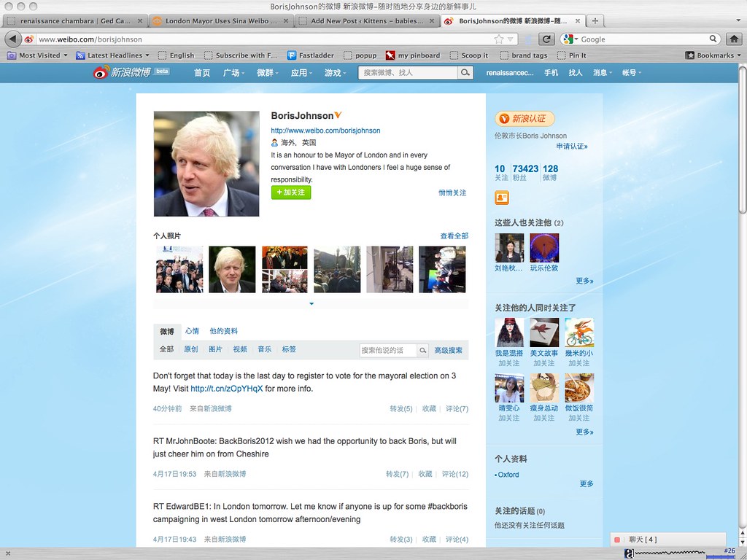
Task: Click the Sina Weibo logo
Action: pyautogui.click(x=122, y=72)
